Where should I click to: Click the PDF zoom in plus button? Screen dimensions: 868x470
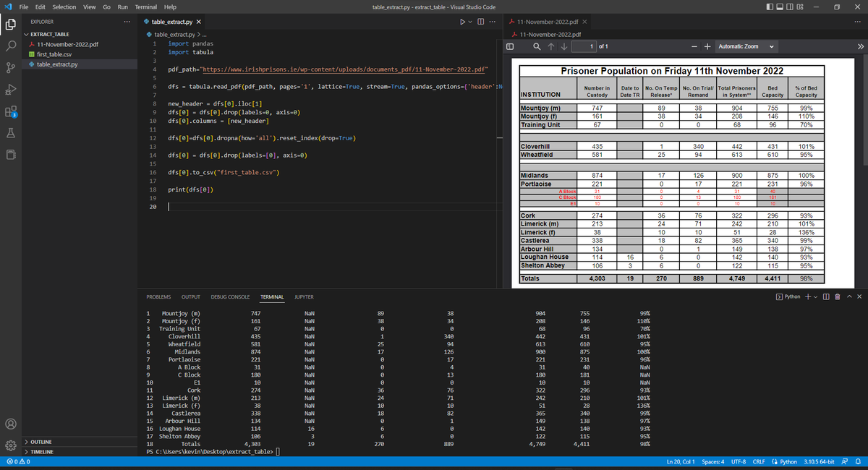(x=707, y=46)
